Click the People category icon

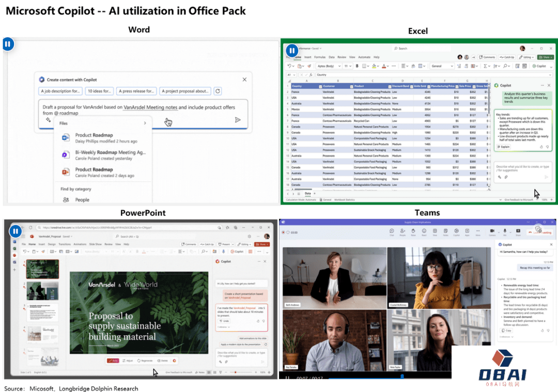pos(66,200)
